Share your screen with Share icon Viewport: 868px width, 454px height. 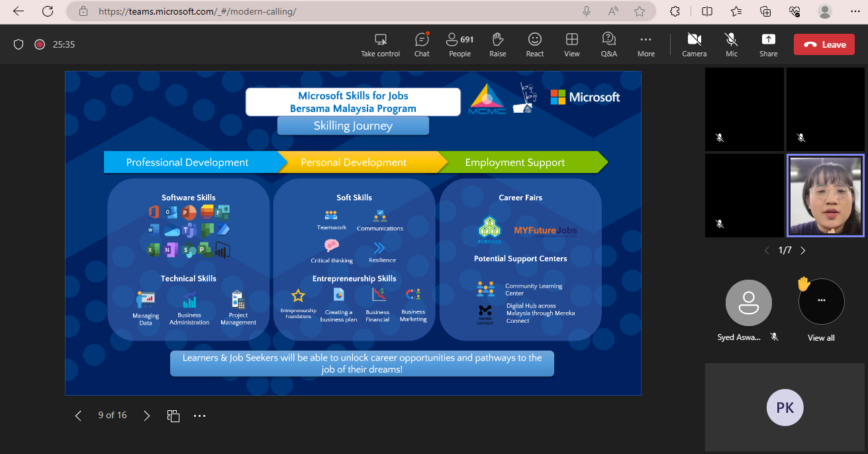pos(768,44)
